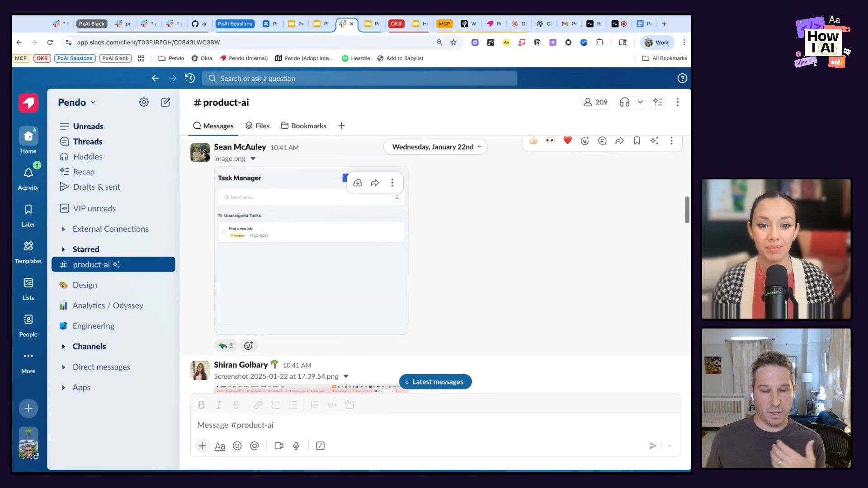
Task: Collapse image.png attachment caret
Action: [253, 159]
